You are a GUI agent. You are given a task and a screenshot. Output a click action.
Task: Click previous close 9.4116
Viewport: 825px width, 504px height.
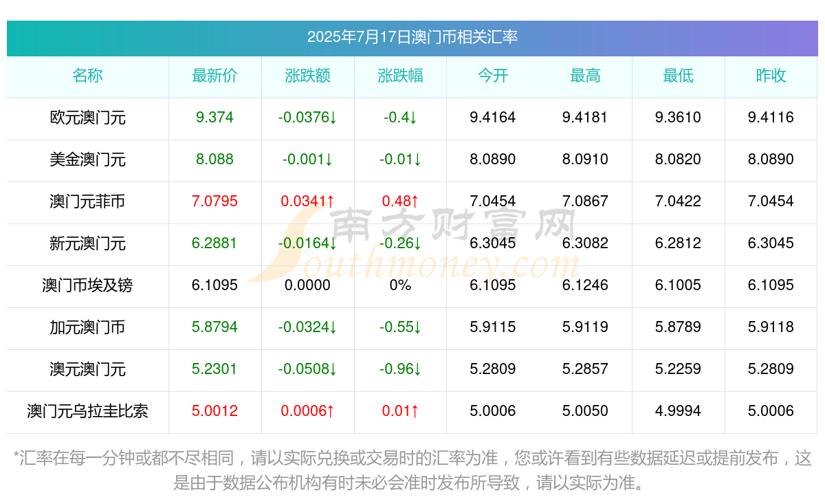[771, 118]
